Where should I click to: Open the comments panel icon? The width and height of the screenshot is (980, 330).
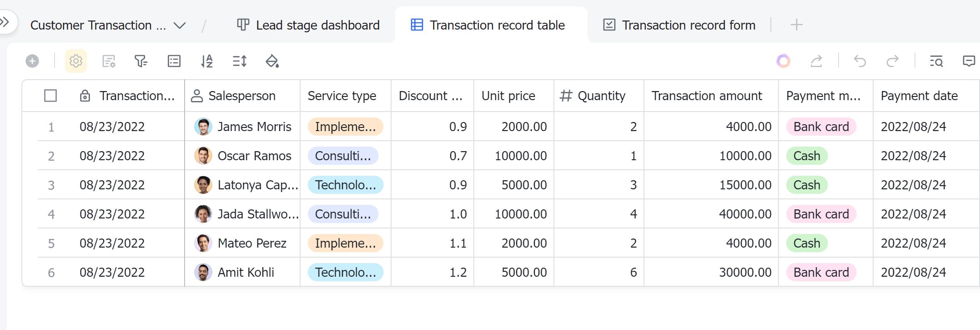[x=969, y=61]
